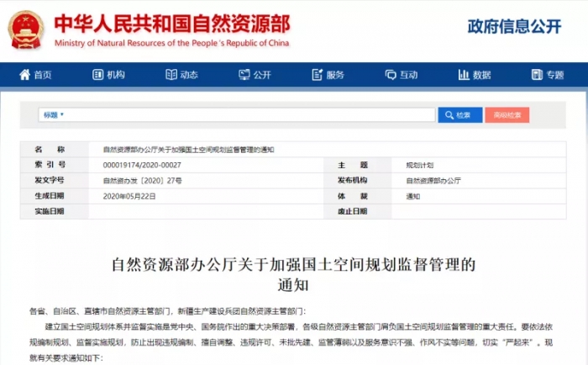Click the 动态 open-book icon
588x365 pixels.
[171, 75]
